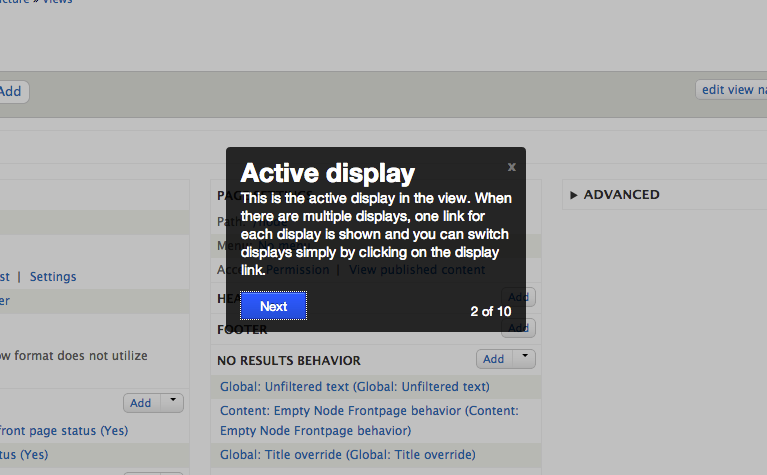Open dropdown arrow beside No Results Behavior Add
The image size is (767, 475).
pyautogui.click(x=524, y=358)
